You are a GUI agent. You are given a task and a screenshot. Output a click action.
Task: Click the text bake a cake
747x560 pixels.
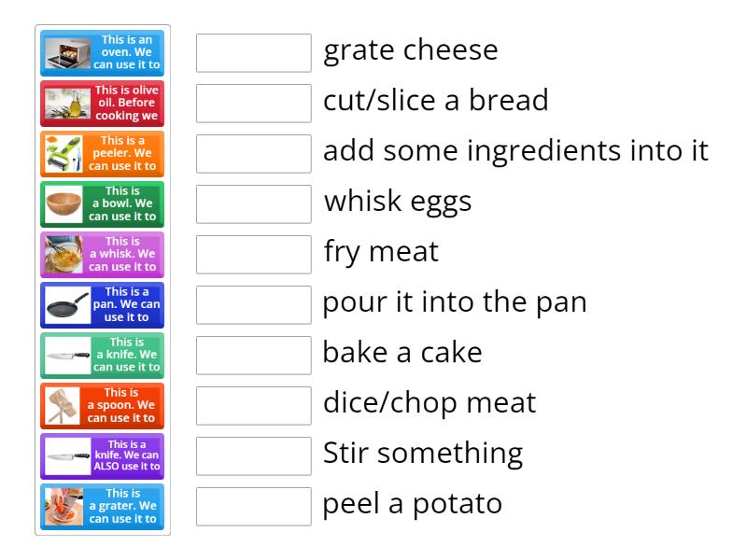coord(402,352)
